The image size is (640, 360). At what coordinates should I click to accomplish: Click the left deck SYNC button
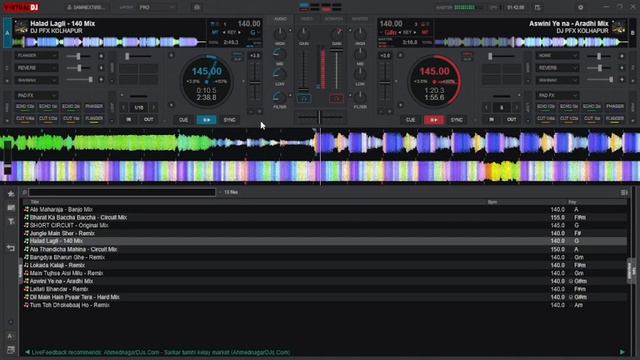pos(229,120)
